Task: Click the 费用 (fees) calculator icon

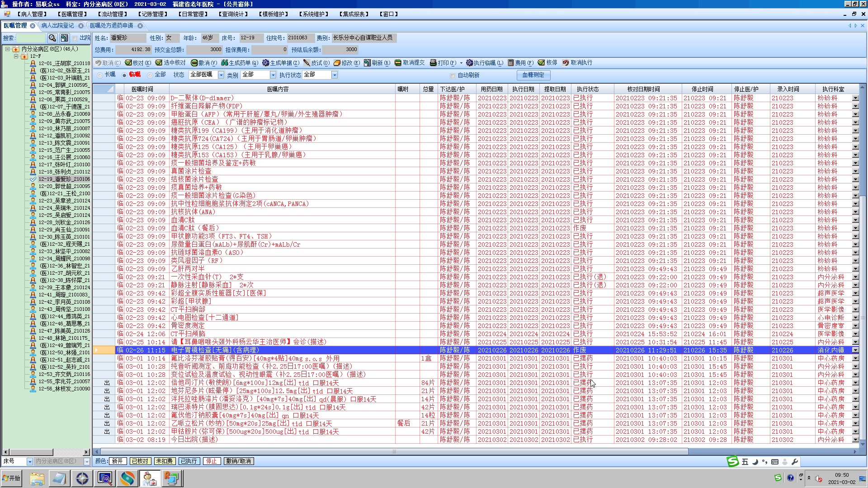Action: (511, 63)
